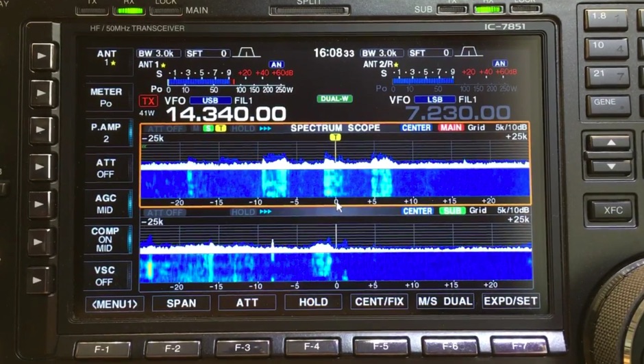Push the F-5 function key
The image size is (644, 364).
pos(381,346)
